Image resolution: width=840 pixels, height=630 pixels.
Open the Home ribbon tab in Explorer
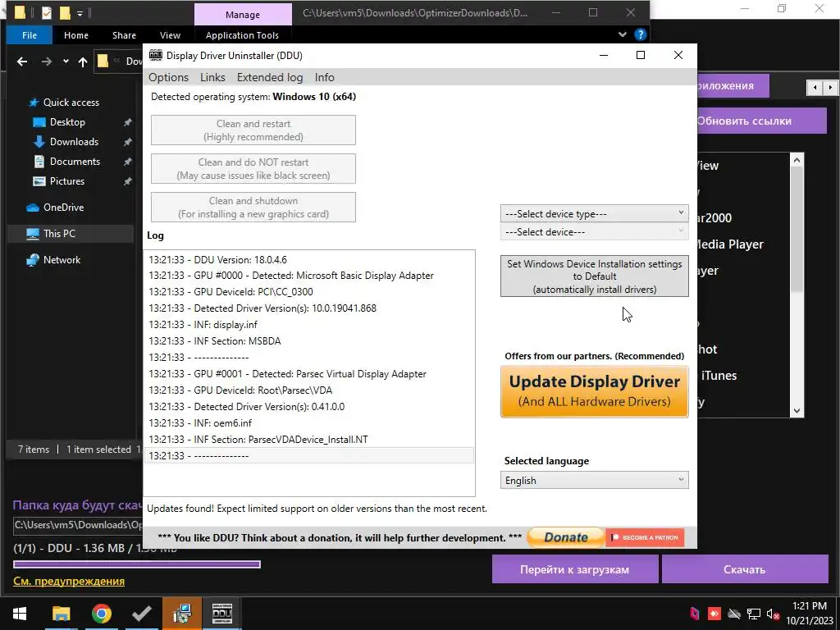click(x=76, y=35)
